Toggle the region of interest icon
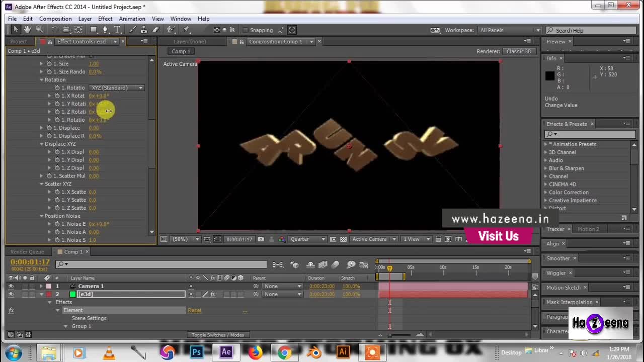644x362 pixels. [x=333, y=239]
